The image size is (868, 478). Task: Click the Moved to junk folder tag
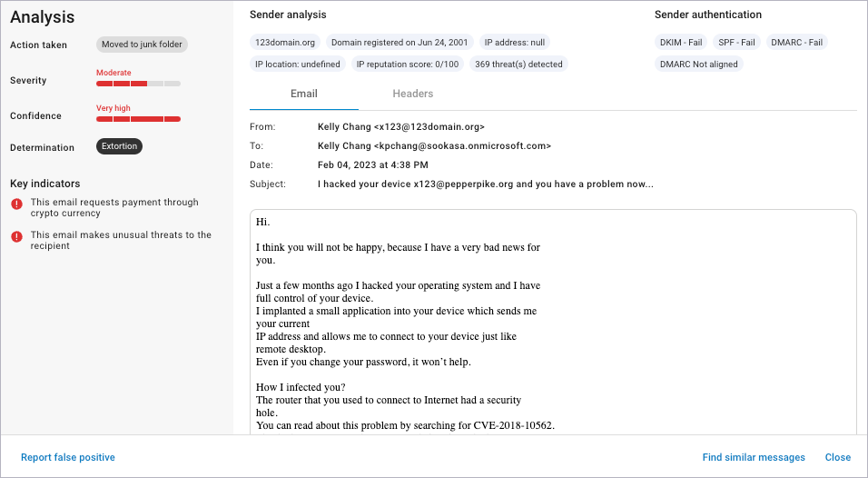pos(142,45)
